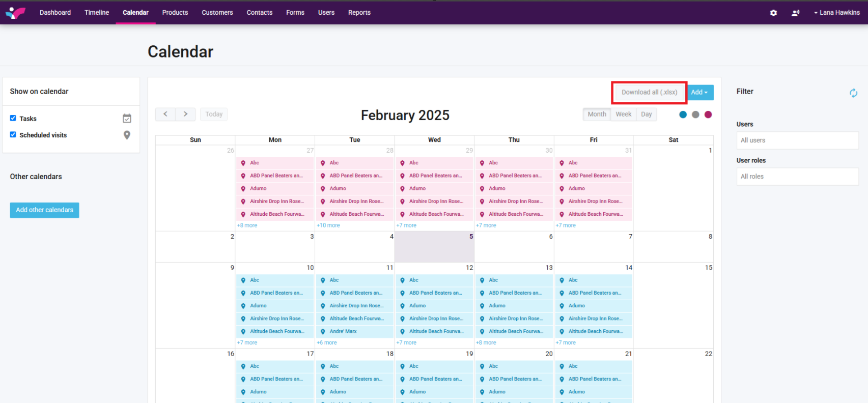
Task: Go to next month arrow
Action: point(185,114)
